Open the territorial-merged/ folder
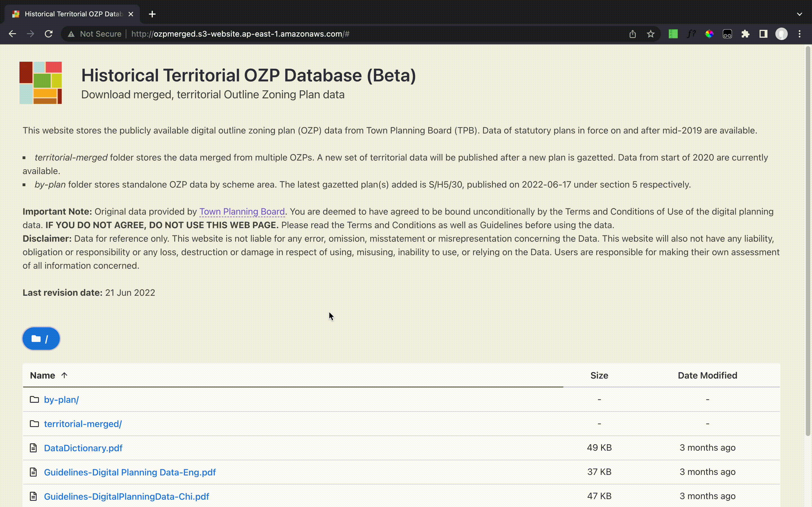Viewport: 812px width, 507px height. [x=82, y=423]
